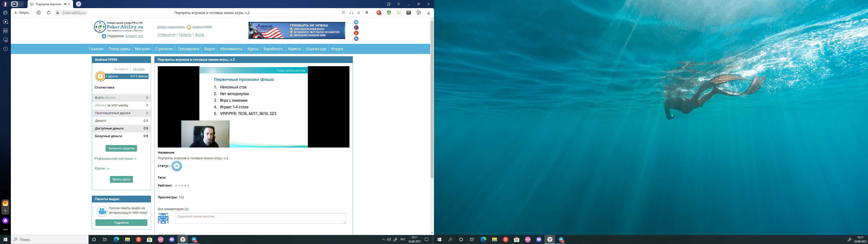Open the three-dots sidebar menu

pos(5,230)
